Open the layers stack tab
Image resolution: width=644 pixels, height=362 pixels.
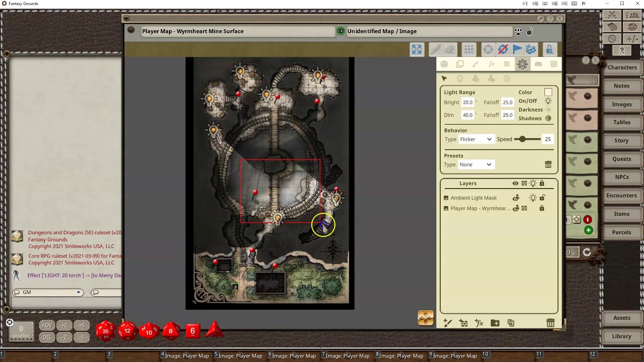[x=460, y=64]
